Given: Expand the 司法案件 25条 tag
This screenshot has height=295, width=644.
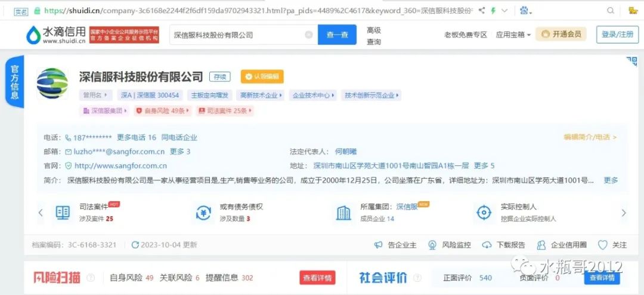Looking at the screenshot, I should coord(225,110).
